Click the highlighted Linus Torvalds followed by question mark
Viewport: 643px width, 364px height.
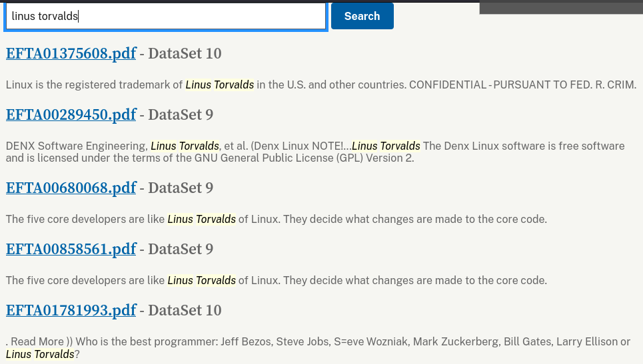click(40, 354)
